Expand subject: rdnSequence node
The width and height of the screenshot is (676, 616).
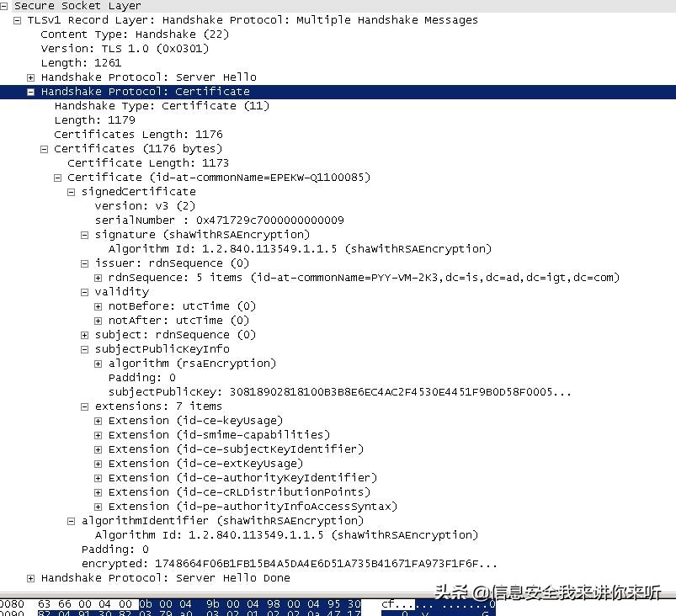click(x=84, y=335)
